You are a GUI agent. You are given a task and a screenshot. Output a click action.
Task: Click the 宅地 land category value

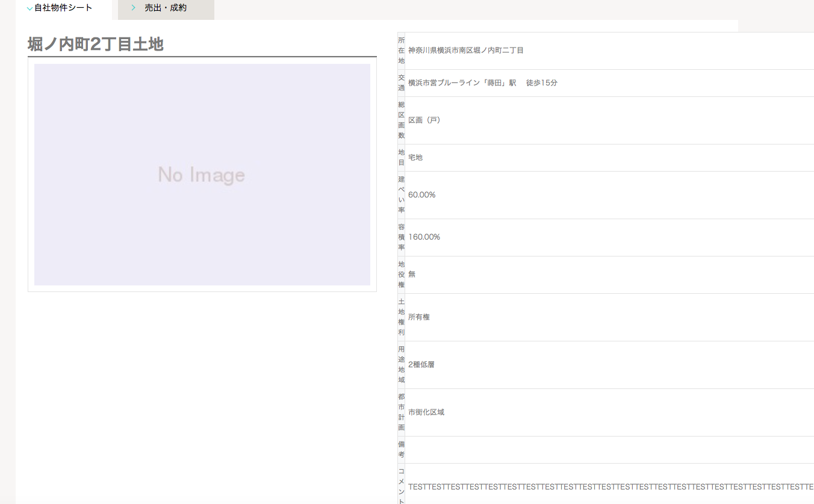coord(415,158)
